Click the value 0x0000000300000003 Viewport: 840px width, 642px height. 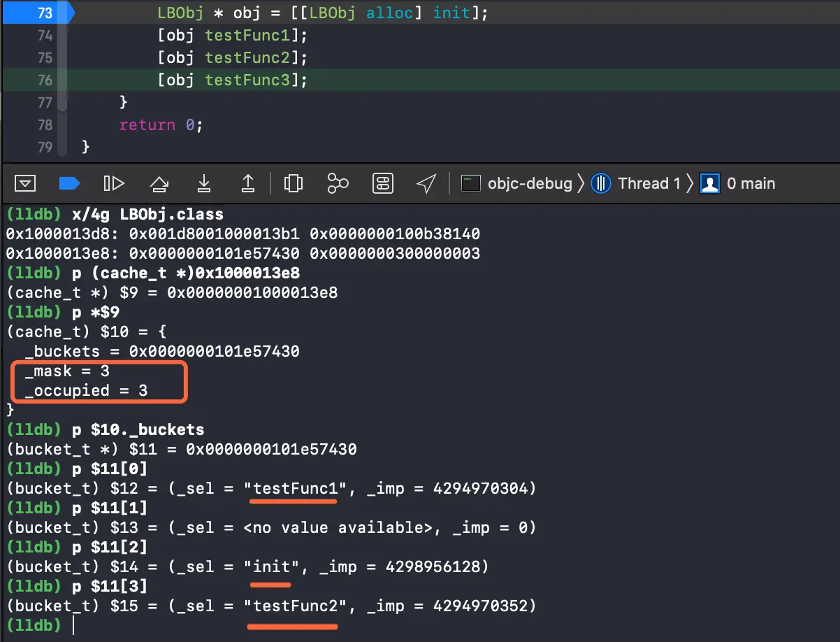[x=396, y=254]
